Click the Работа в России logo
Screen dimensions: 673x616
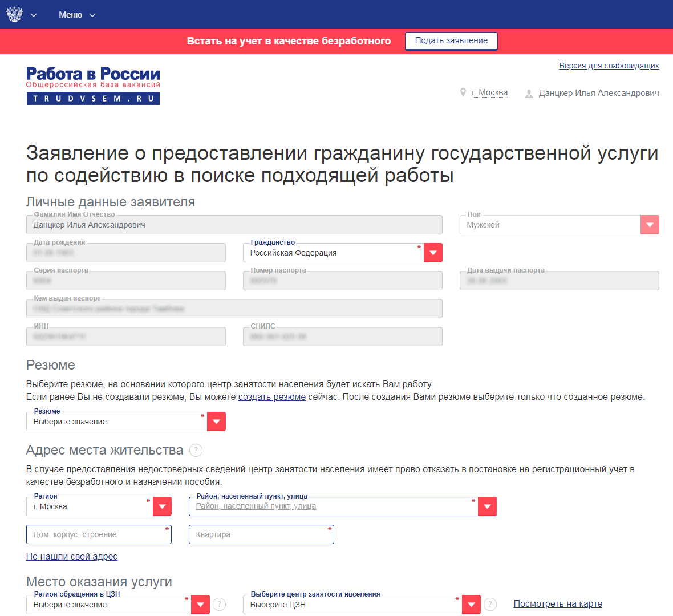[x=93, y=86]
